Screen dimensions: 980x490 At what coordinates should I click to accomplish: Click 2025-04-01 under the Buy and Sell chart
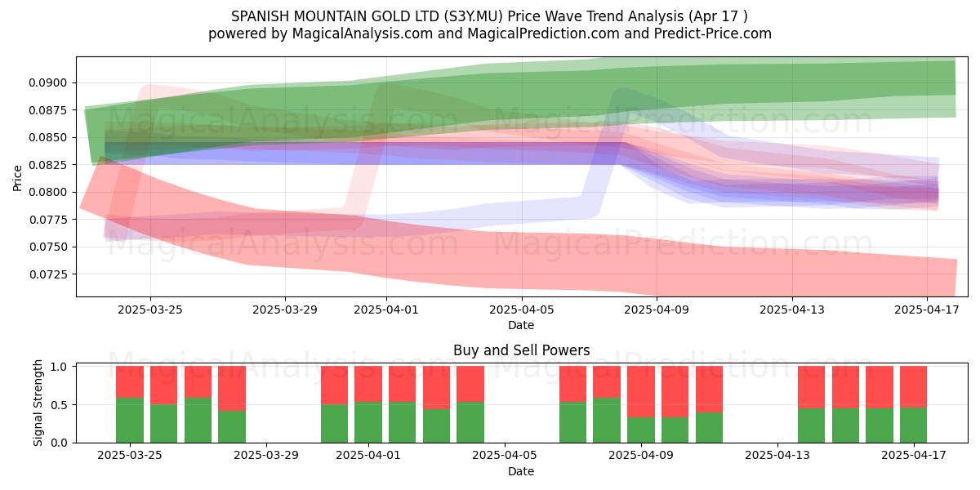click(x=368, y=456)
